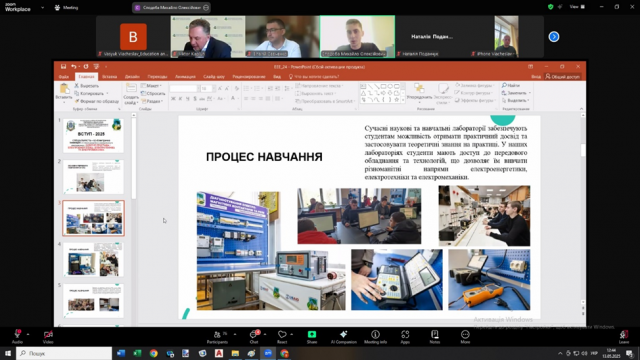Unmute the Zoom Audio microphone

point(17,337)
